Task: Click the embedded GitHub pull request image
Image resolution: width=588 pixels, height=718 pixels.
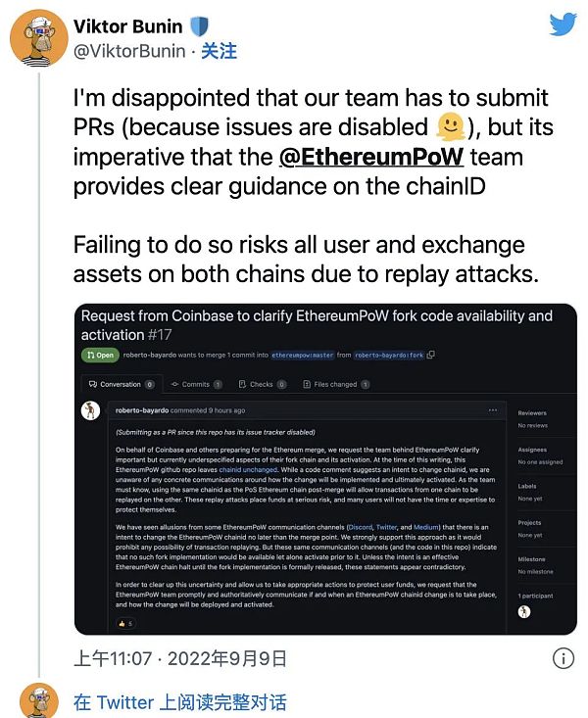Action: [328, 470]
